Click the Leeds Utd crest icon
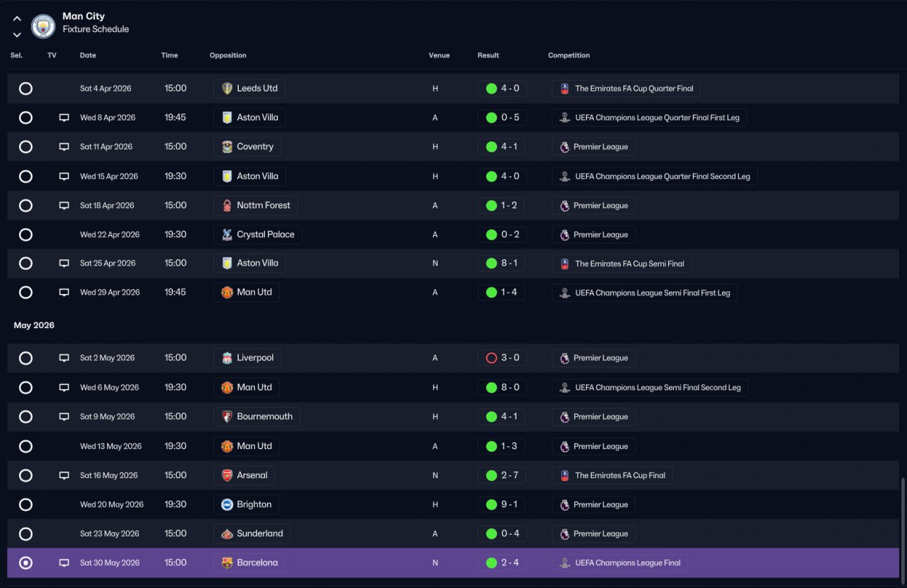This screenshot has width=907, height=588. tap(227, 89)
